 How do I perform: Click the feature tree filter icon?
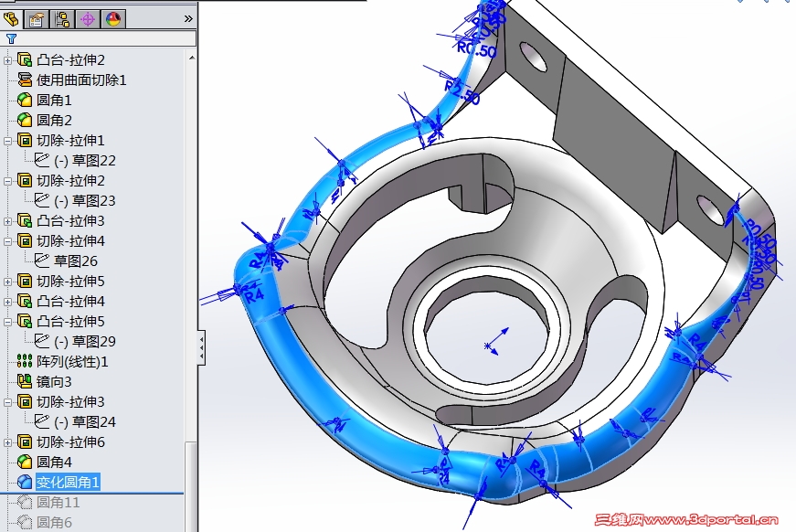pos(11,38)
